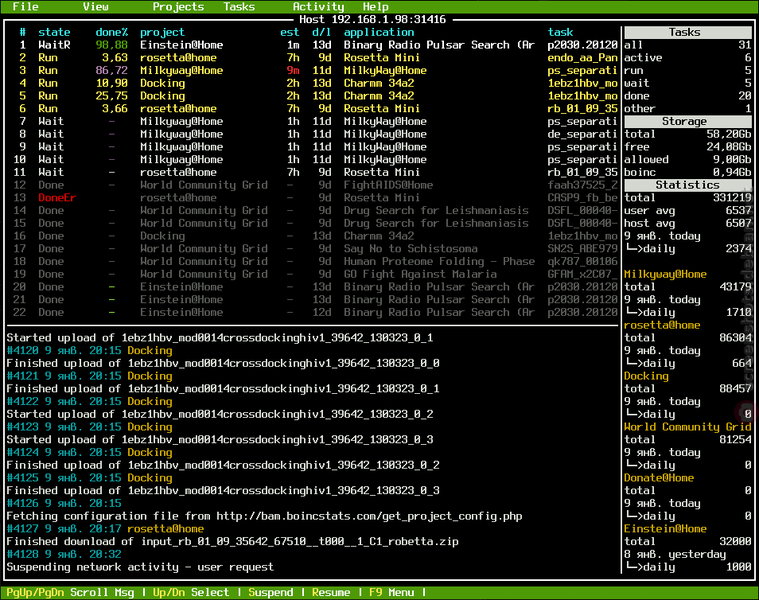
Task: Select row 22 Einstein@Home with 12d deadline
Action: (x=312, y=313)
